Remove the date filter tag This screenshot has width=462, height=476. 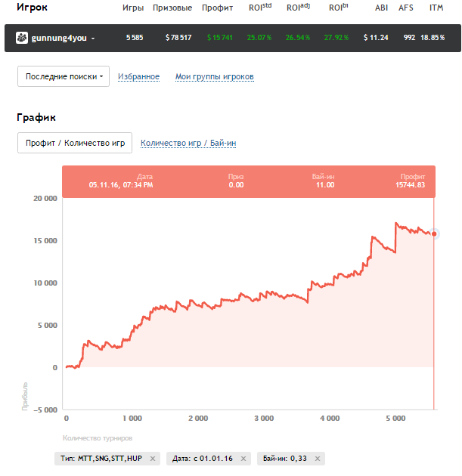pos(243,459)
